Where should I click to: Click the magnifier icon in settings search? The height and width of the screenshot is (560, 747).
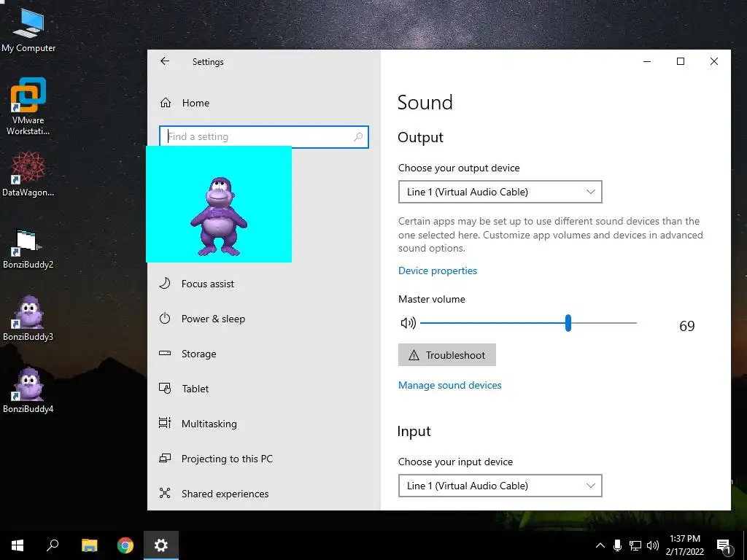click(x=358, y=136)
